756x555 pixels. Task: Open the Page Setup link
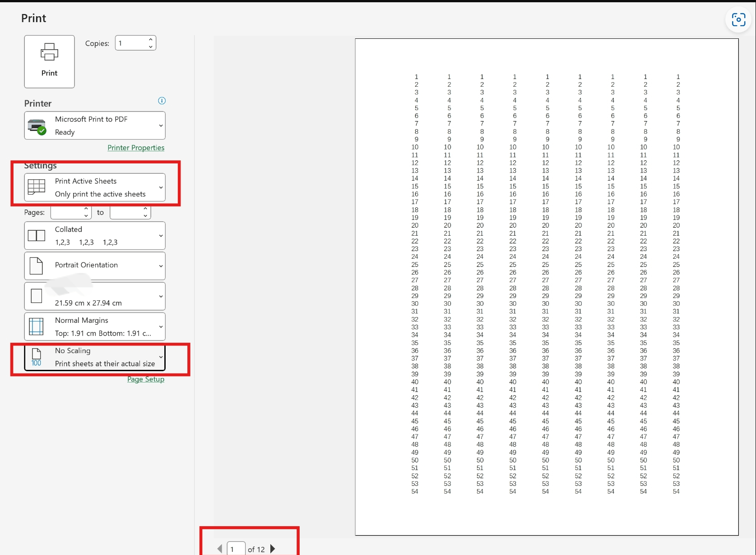point(145,379)
